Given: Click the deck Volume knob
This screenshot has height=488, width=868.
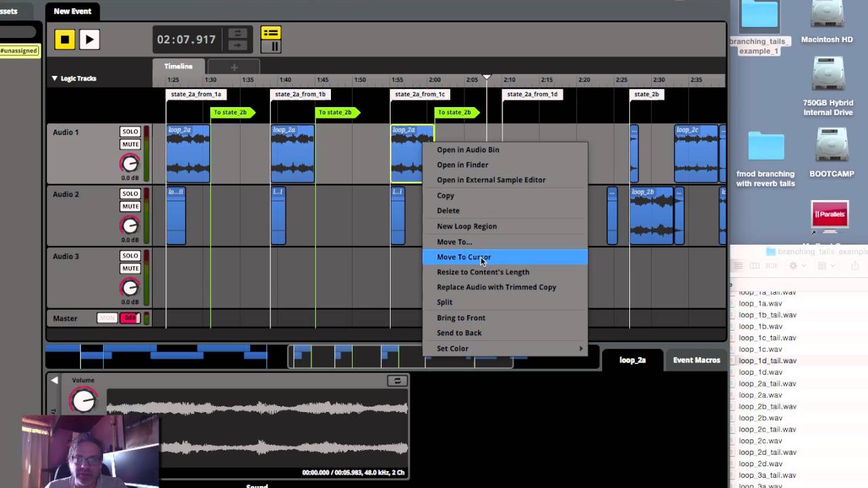Looking at the screenshot, I should click(83, 401).
